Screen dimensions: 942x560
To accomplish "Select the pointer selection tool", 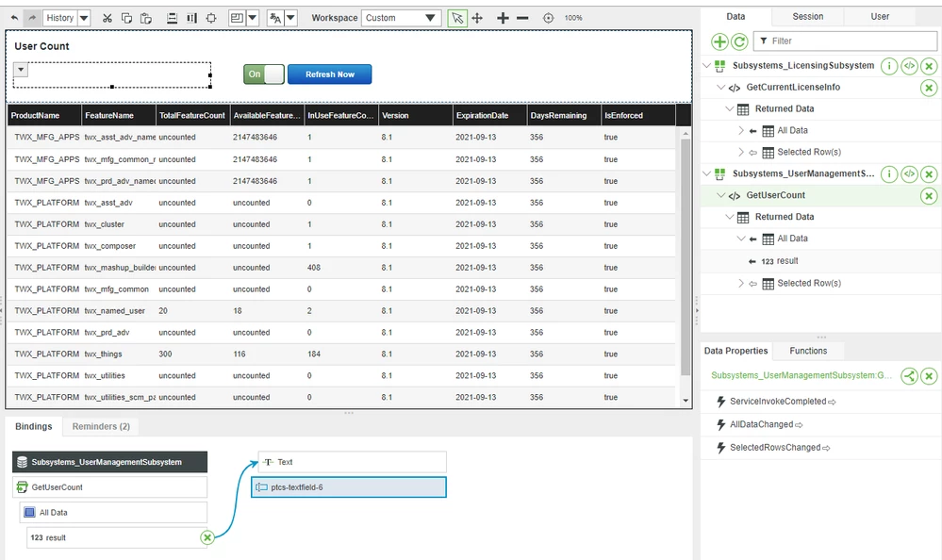I will [x=457, y=18].
